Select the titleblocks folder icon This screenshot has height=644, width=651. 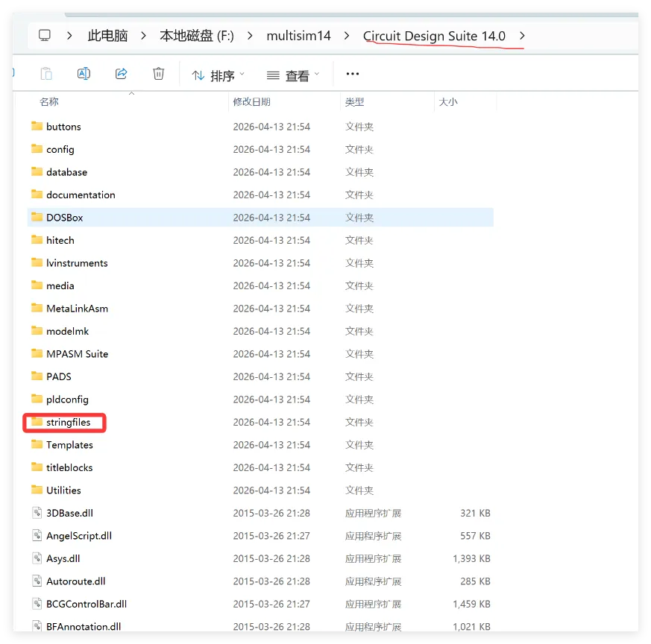pos(37,467)
